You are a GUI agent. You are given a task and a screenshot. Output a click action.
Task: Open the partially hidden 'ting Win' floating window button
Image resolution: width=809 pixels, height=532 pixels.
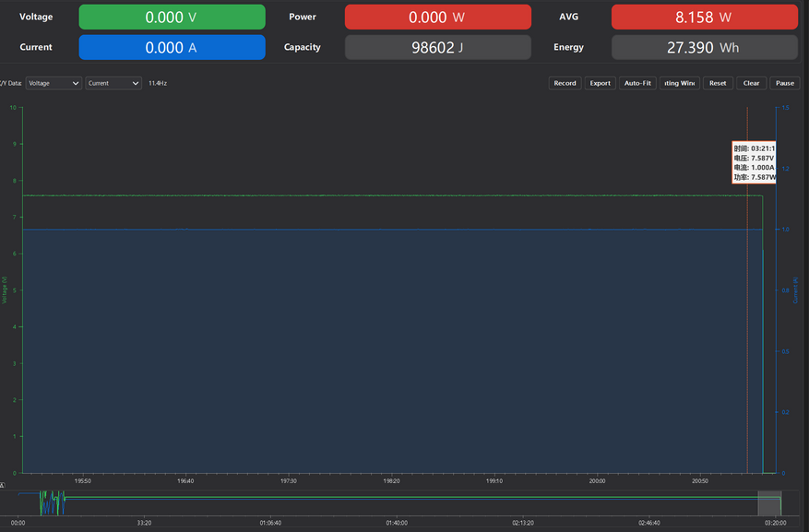pyautogui.click(x=680, y=83)
